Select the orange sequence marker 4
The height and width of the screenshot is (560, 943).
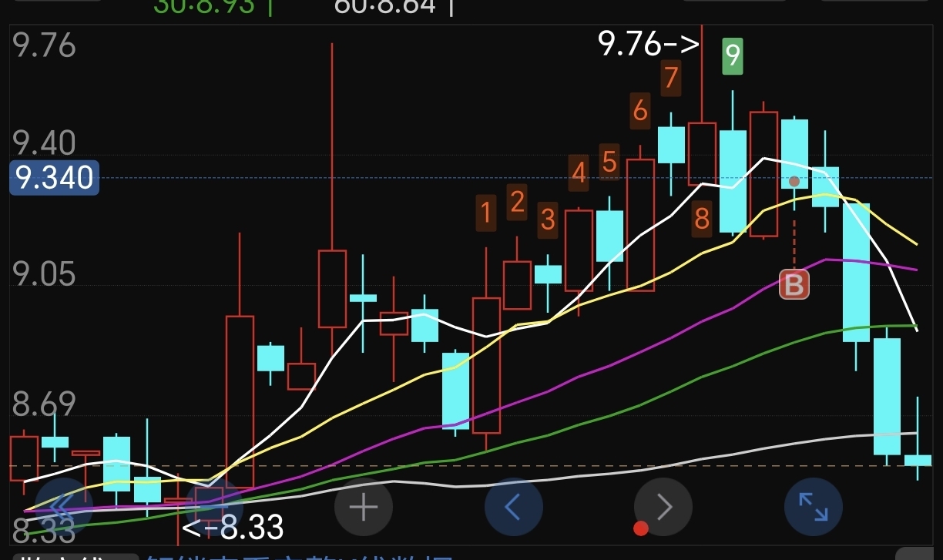[x=579, y=173]
